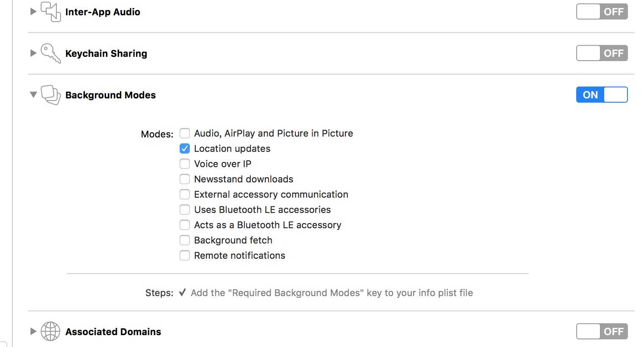The height and width of the screenshot is (347, 644).
Task: Switch on Associated Domains capability
Action: (602, 331)
